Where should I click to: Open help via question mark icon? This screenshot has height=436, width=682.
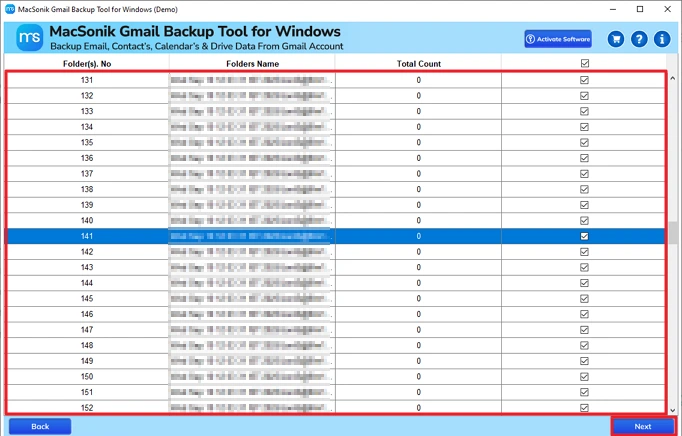tap(639, 39)
